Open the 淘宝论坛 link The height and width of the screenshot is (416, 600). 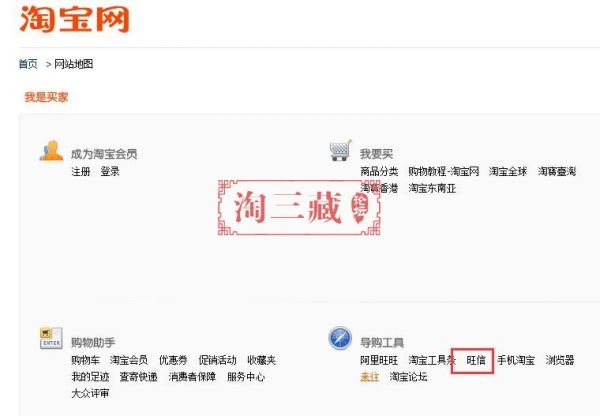tap(408, 377)
